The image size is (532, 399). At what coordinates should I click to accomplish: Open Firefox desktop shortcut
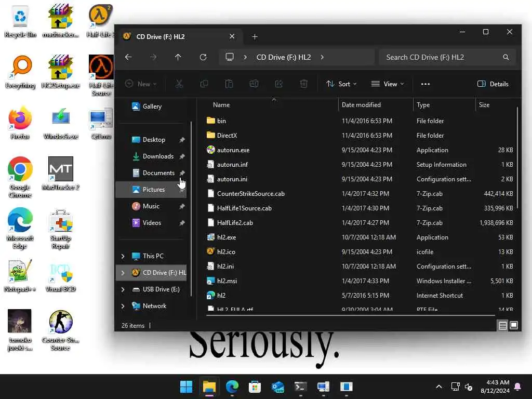20,123
